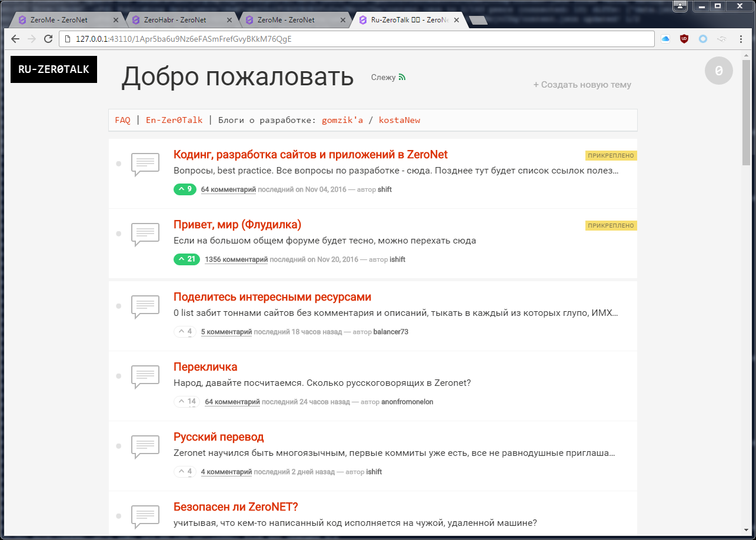756x540 pixels.
Task: Click the speech bubble icon for Русский перевод
Action: 145,446
